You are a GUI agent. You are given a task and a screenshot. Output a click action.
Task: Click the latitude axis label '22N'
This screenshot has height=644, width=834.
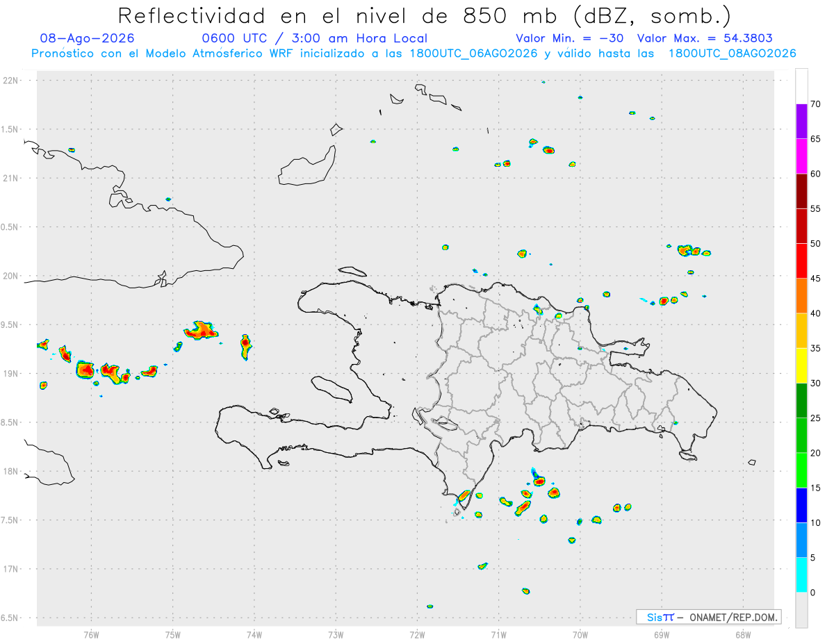[x=11, y=81]
